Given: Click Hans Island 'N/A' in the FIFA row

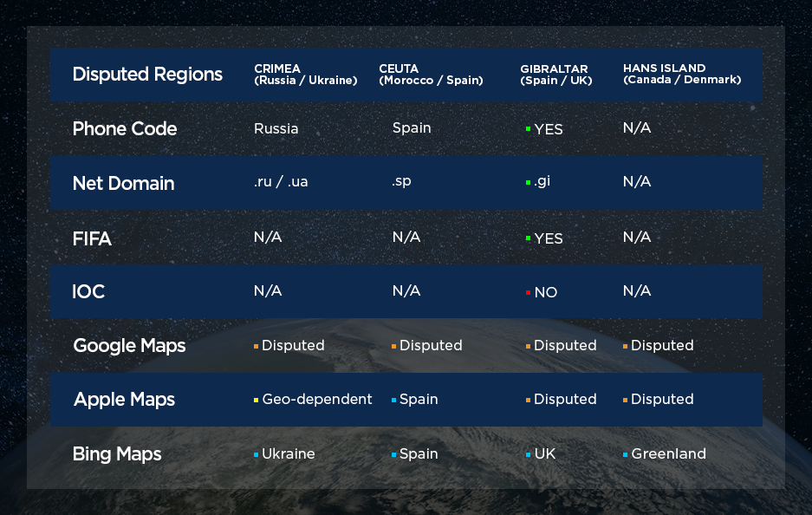Looking at the screenshot, I should click(637, 238).
